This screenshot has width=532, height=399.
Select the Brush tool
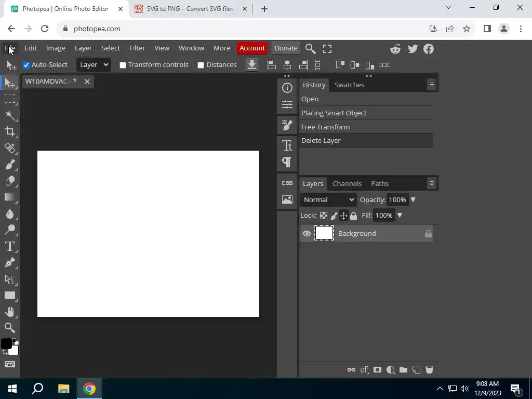point(10,165)
